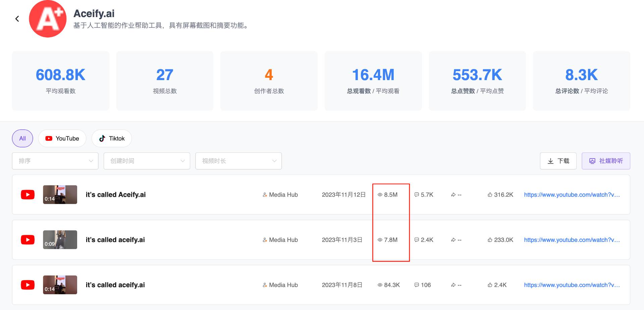This screenshot has width=644, height=310.
Task: Click the 下载 download button
Action: (558, 161)
